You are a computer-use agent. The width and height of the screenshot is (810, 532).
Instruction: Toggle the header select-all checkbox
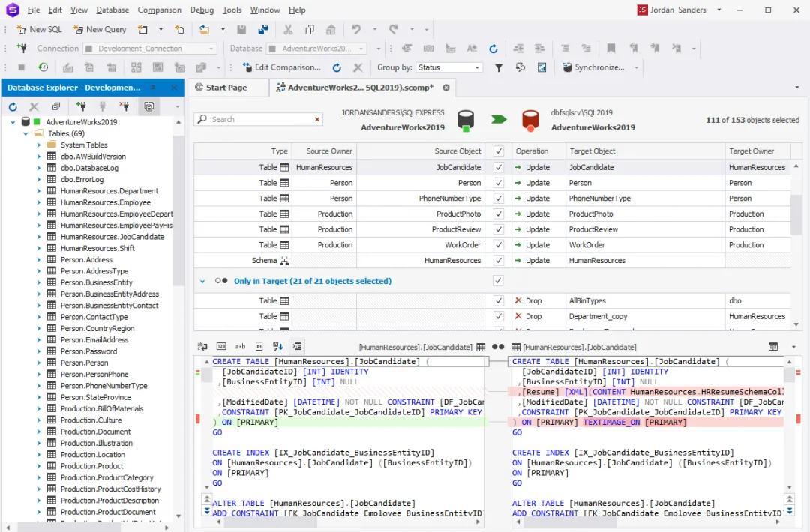click(499, 151)
